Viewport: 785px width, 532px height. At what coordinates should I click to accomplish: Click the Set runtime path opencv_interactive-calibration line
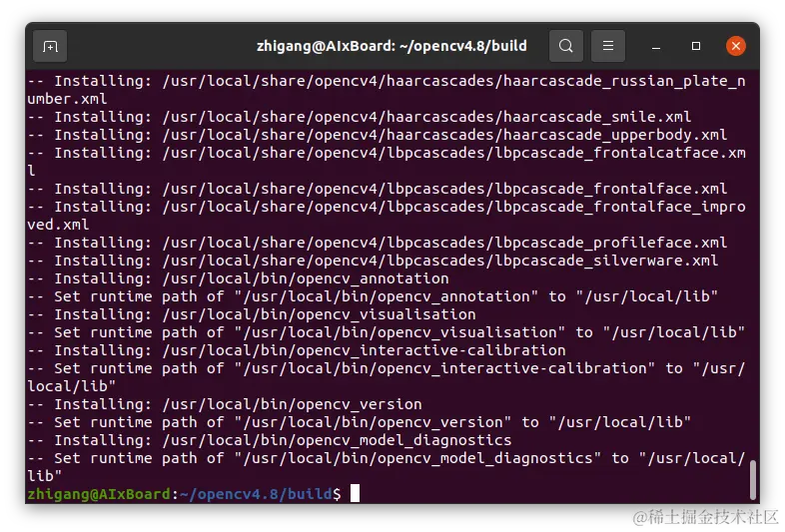[387, 377]
